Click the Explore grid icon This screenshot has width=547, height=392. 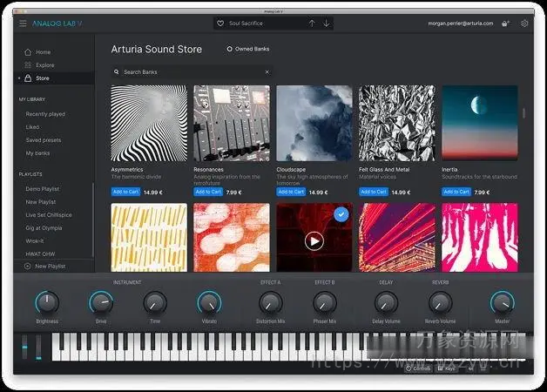[28, 64]
